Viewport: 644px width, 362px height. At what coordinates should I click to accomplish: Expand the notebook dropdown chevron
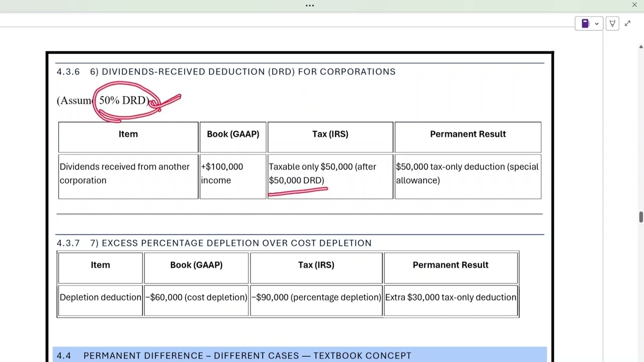597,24
